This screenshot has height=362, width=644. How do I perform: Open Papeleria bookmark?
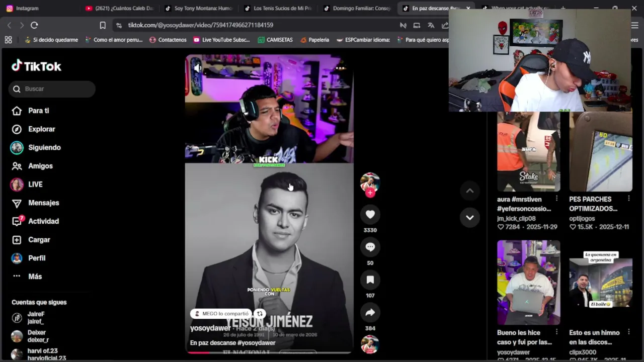pos(314,40)
